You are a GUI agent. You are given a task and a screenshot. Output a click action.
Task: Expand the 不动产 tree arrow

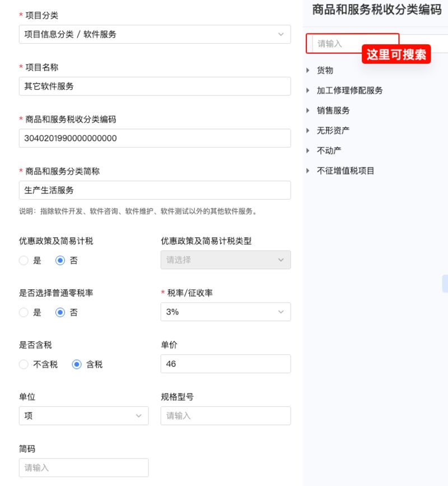pos(308,151)
